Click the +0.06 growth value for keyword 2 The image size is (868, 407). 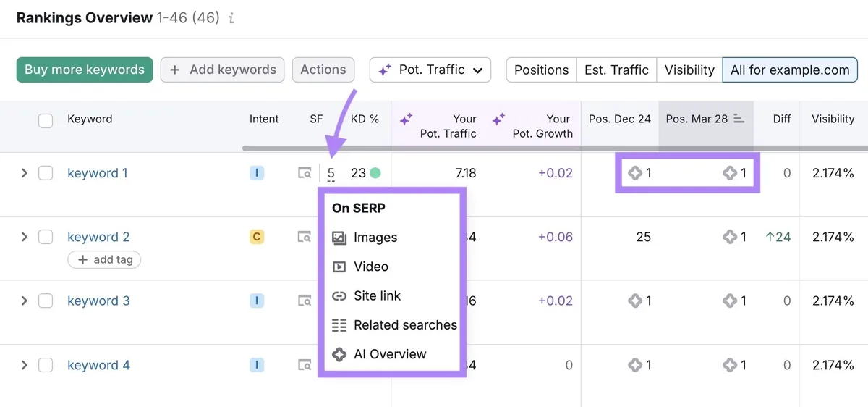(556, 237)
